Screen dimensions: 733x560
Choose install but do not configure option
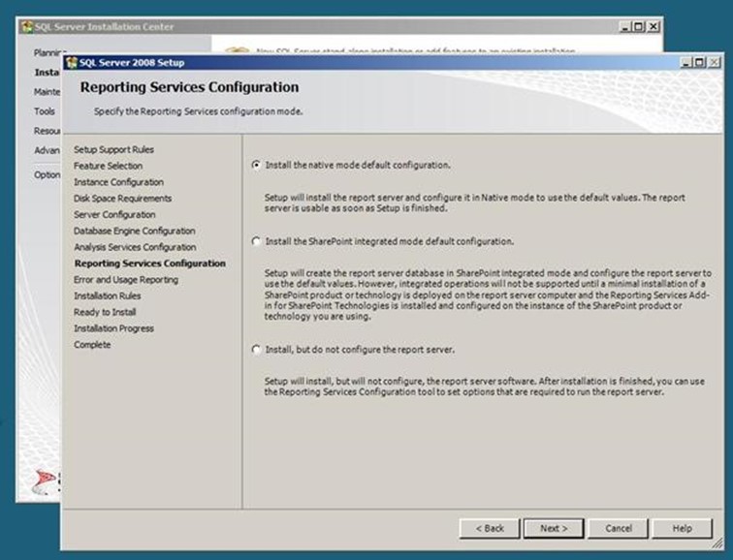point(256,350)
